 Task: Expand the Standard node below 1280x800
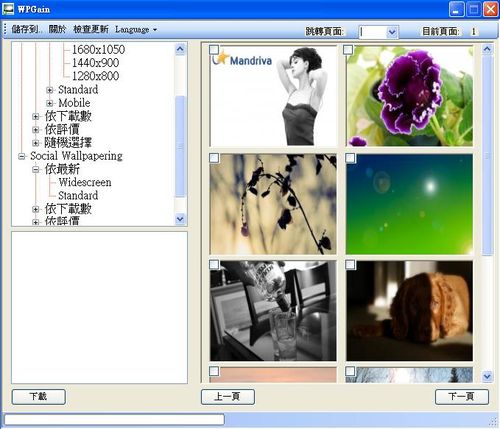[50, 90]
